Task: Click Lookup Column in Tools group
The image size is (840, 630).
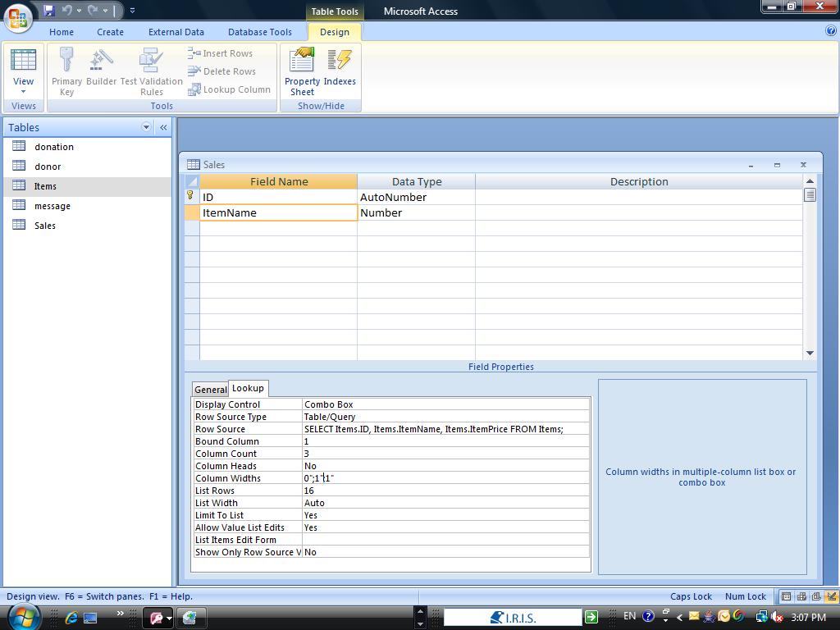Action: click(230, 89)
